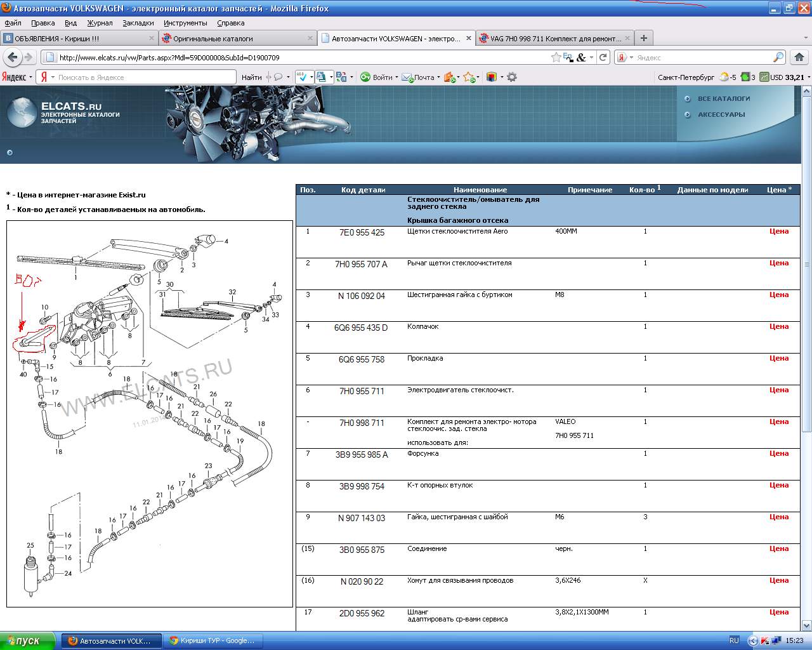This screenshot has height=650, width=812.
Task: Click the Yandex Почта mail icon
Action: click(407, 77)
